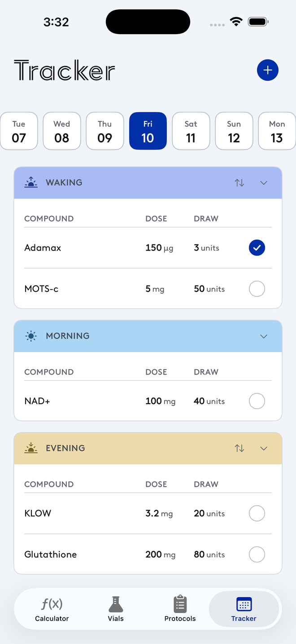Reorder items with Waking sort arrows

239,183
